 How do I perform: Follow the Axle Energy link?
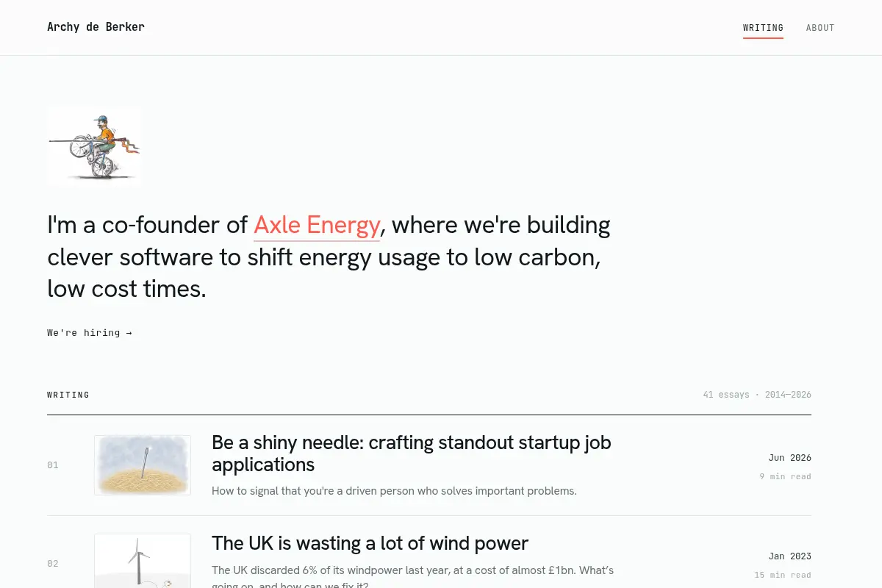317,224
